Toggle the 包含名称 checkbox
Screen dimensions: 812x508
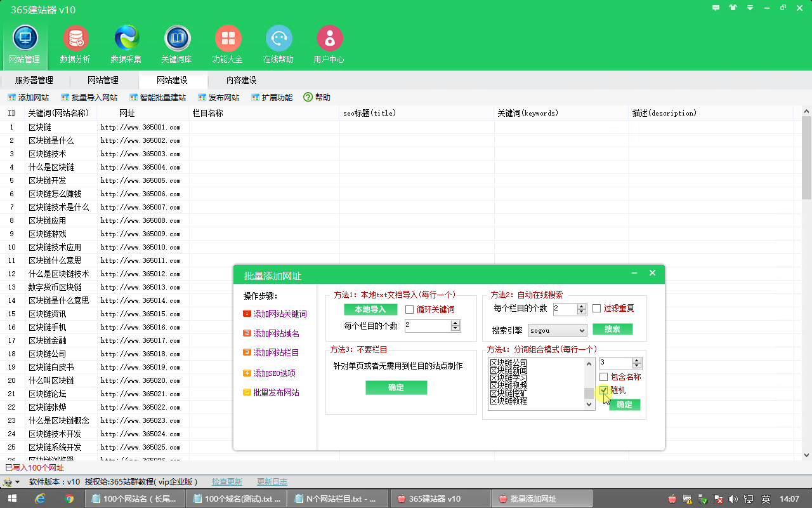(x=603, y=377)
